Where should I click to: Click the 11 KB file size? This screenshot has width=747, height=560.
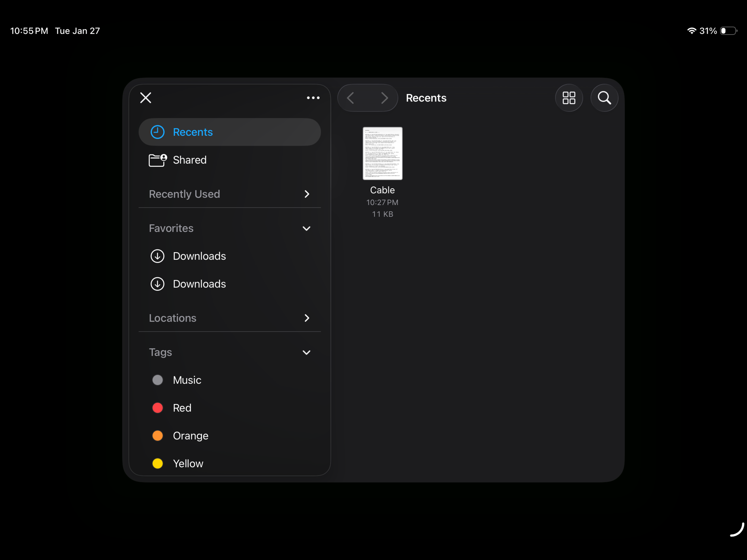(x=382, y=214)
